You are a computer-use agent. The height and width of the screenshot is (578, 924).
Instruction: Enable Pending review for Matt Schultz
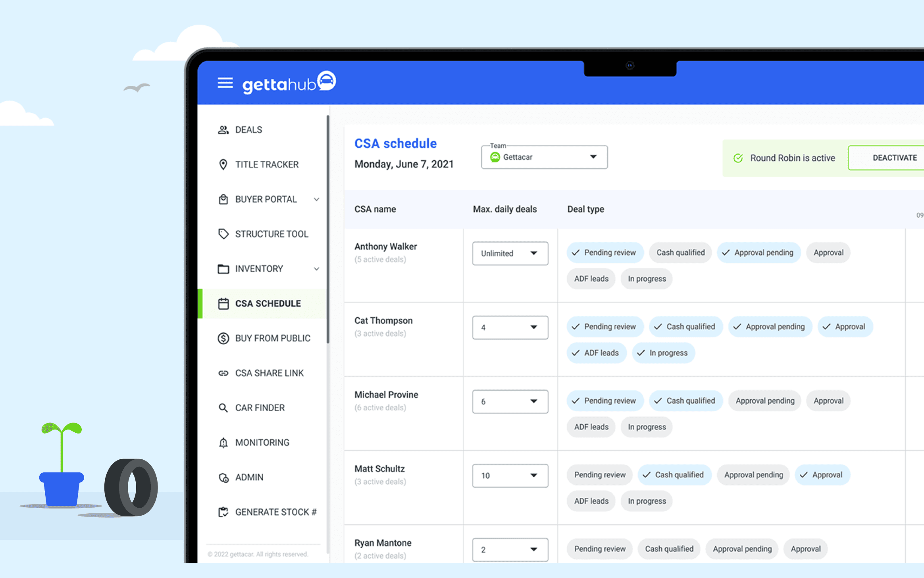point(599,475)
